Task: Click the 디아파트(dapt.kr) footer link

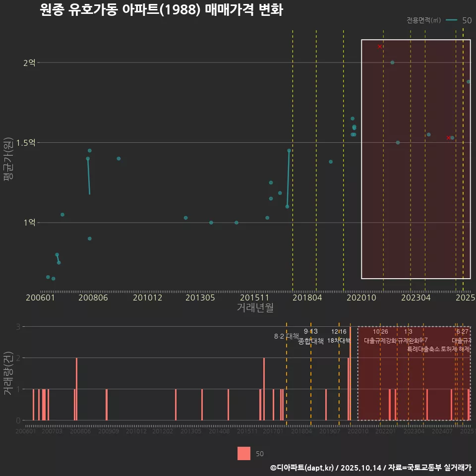Action: [301, 468]
